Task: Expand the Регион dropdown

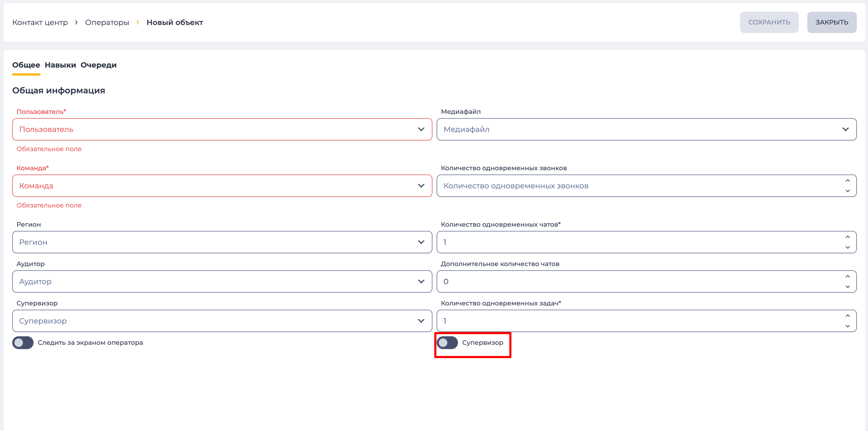Action: tap(222, 242)
